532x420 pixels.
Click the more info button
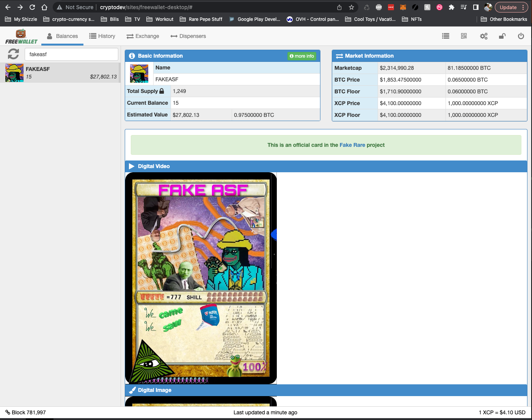[x=302, y=56]
